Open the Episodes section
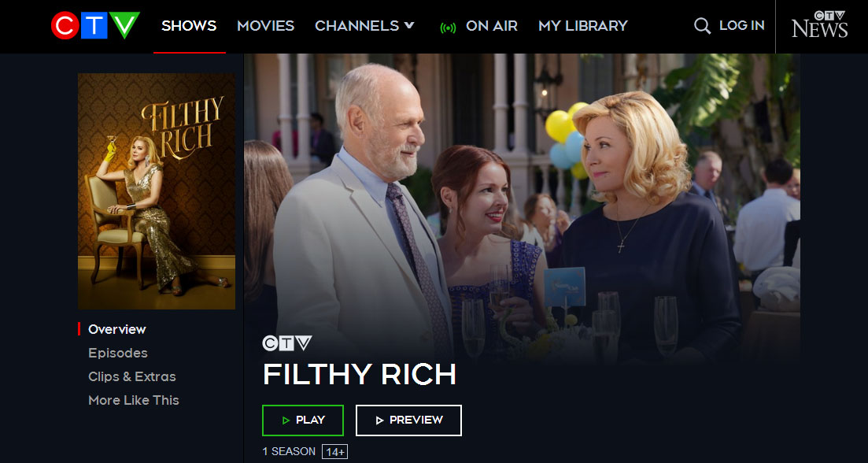The image size is (868, 463). (x=118, y=353)
